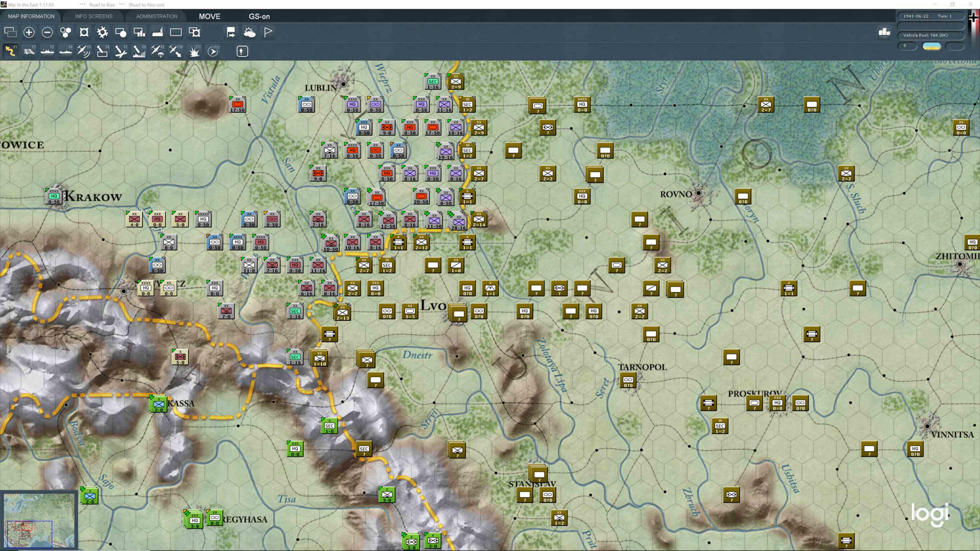The height and width of the screenshot is (551, 980).
Task: Open the INFO SCREENS tab
Action: [94, 16]
